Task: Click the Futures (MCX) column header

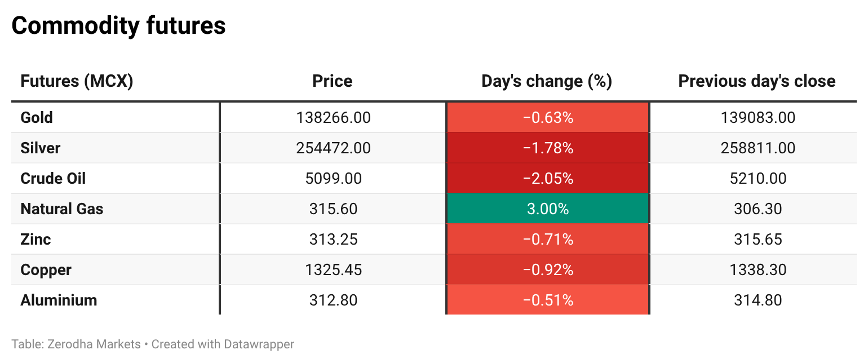Action: click(77, 81)
